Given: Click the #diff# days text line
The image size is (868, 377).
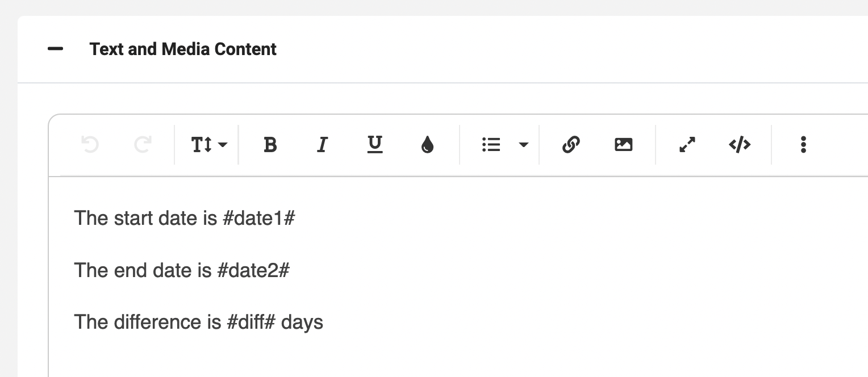Looking at the screenshot, I should 198,322.
